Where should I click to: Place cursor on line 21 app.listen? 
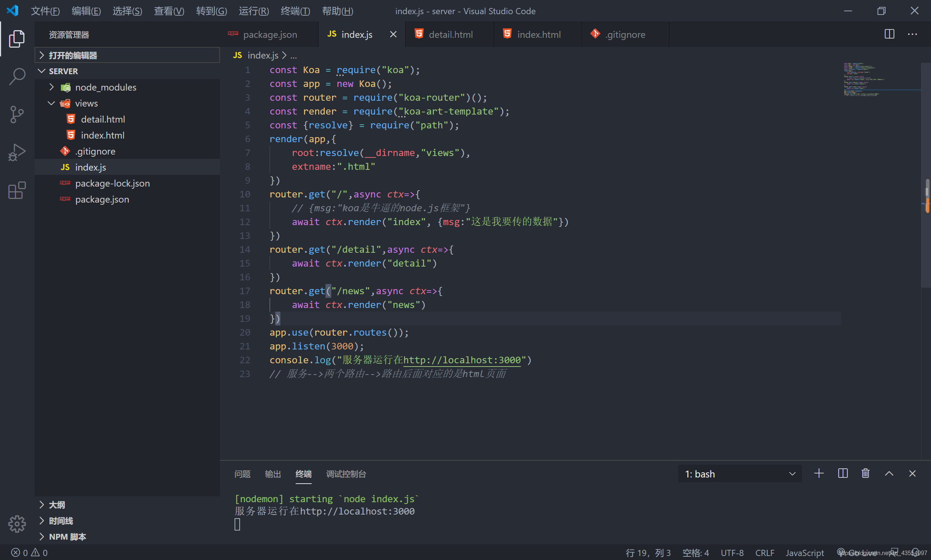316,346
